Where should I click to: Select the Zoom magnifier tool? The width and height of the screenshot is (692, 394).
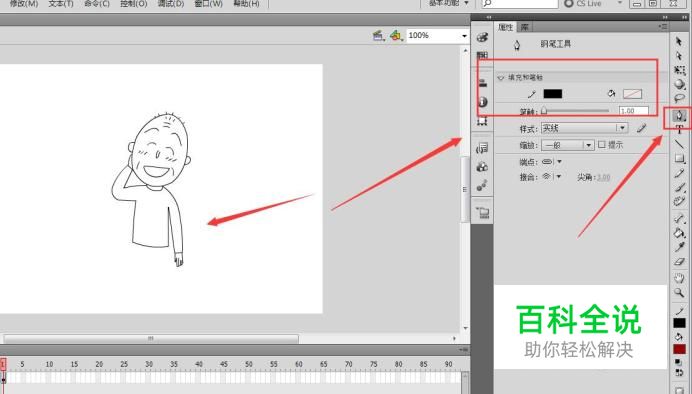point(679,292)
